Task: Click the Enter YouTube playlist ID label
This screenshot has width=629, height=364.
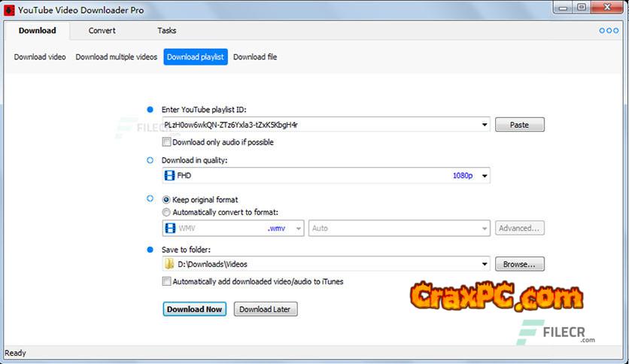Action: point(204,110)
